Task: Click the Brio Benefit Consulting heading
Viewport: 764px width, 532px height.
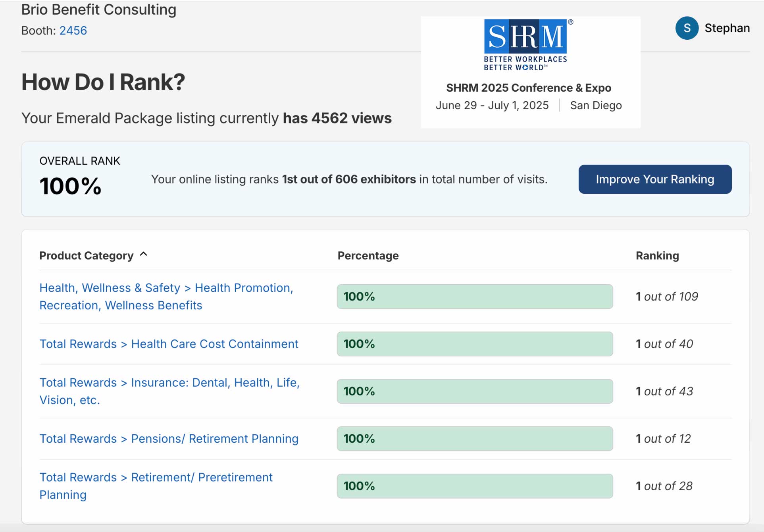Action: click(98, 10)
